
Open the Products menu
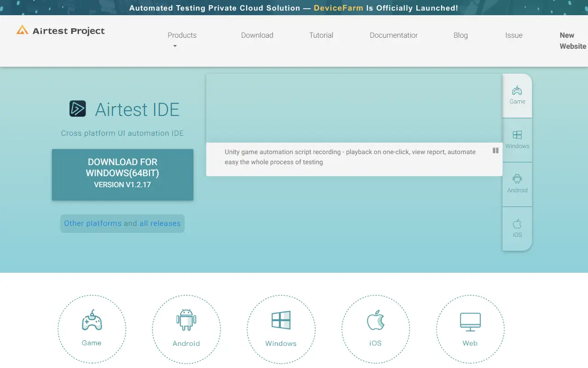[x=182, y=35]
